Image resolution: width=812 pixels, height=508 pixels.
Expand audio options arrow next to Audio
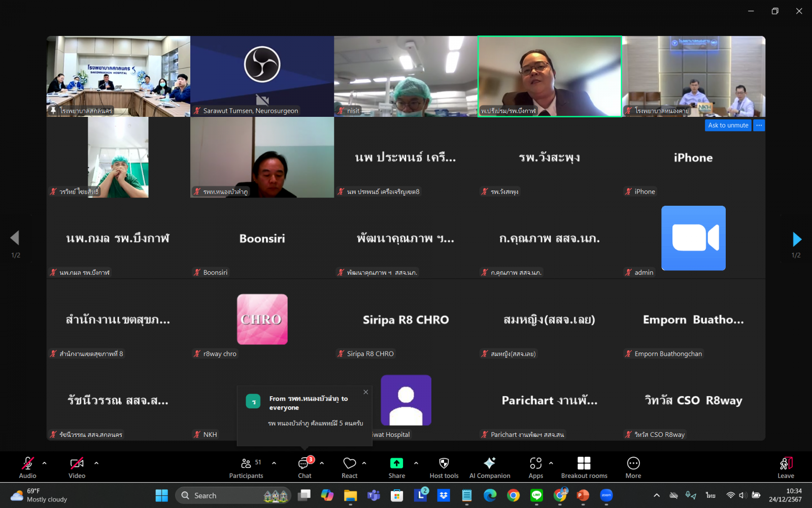point(45,463)
